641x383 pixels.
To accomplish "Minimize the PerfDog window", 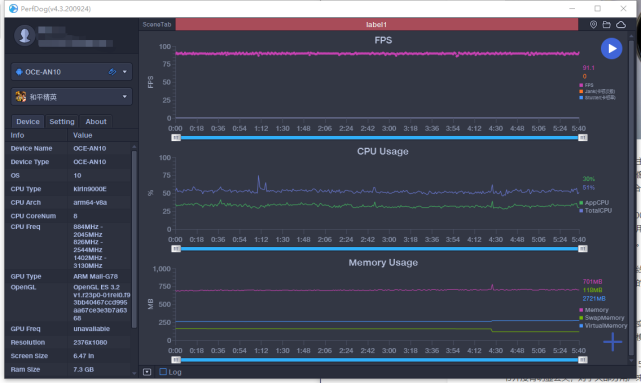I will pyautogui.click(x=572, y=8).
